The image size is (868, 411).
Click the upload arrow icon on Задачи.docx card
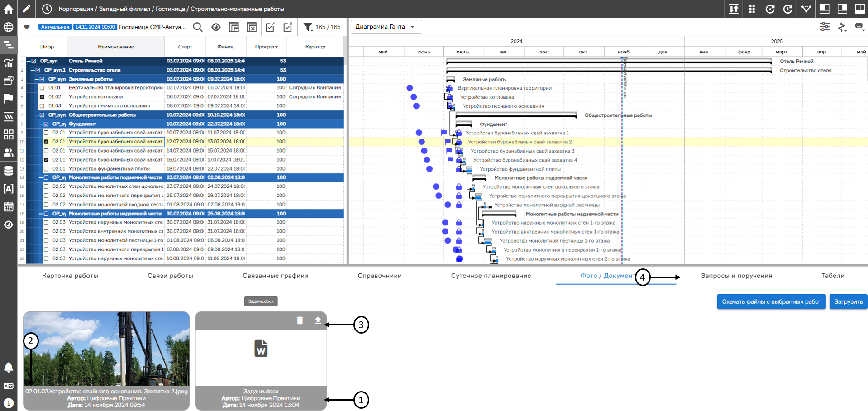tap(318, 320)
